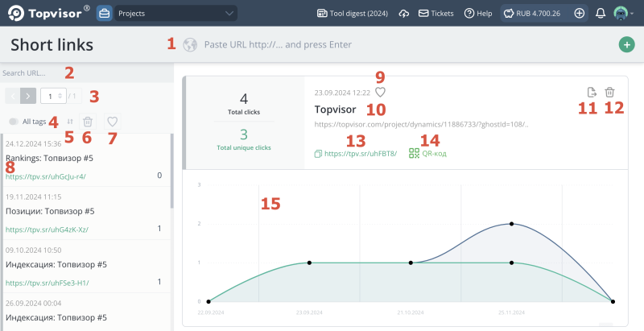Click the notifications bell icon

coord(601,14)
